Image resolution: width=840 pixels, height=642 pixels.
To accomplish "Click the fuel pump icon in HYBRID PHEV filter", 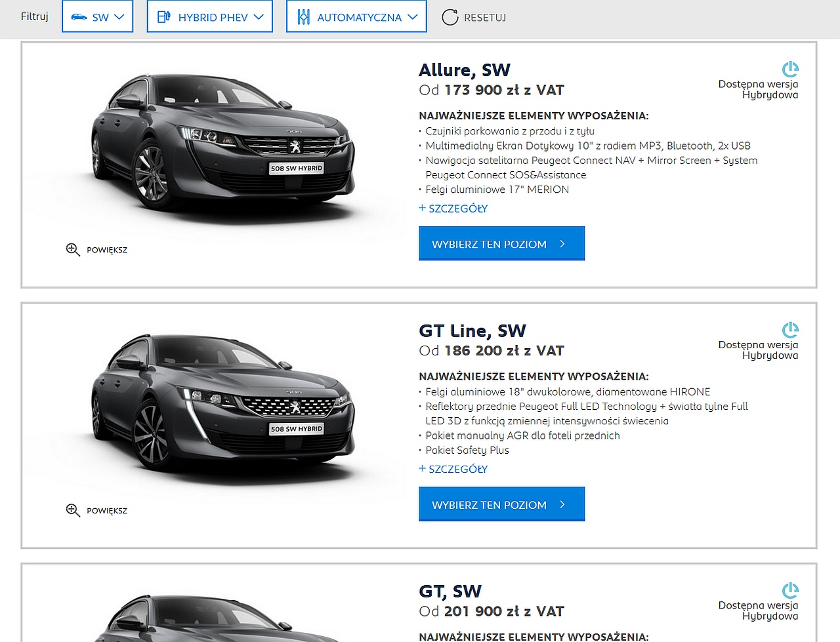I will click(x=164, y=17).
